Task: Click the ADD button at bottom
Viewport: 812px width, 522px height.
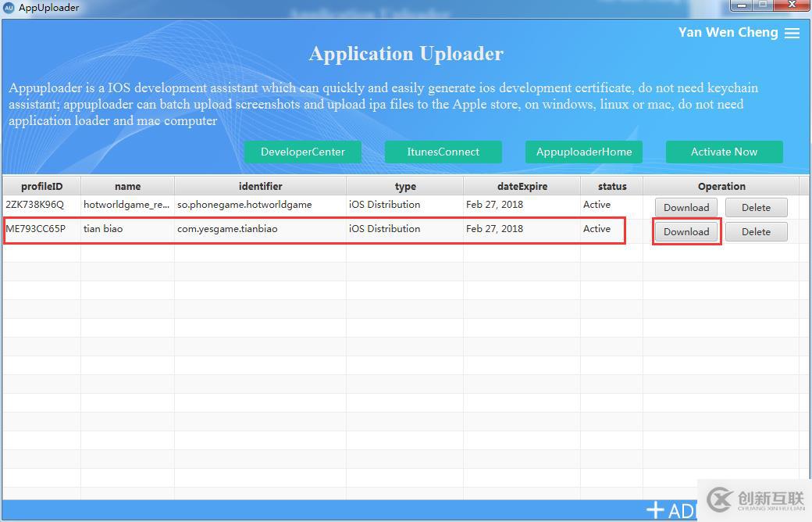Action: tap(671, 510)
